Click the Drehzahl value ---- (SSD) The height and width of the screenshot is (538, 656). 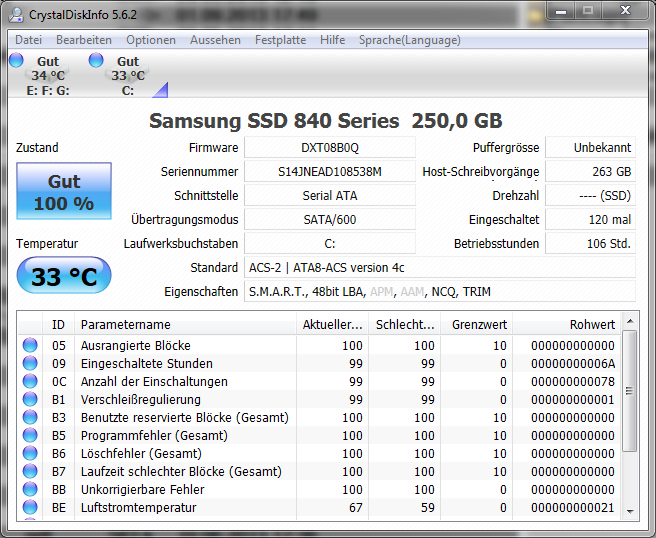590,195
